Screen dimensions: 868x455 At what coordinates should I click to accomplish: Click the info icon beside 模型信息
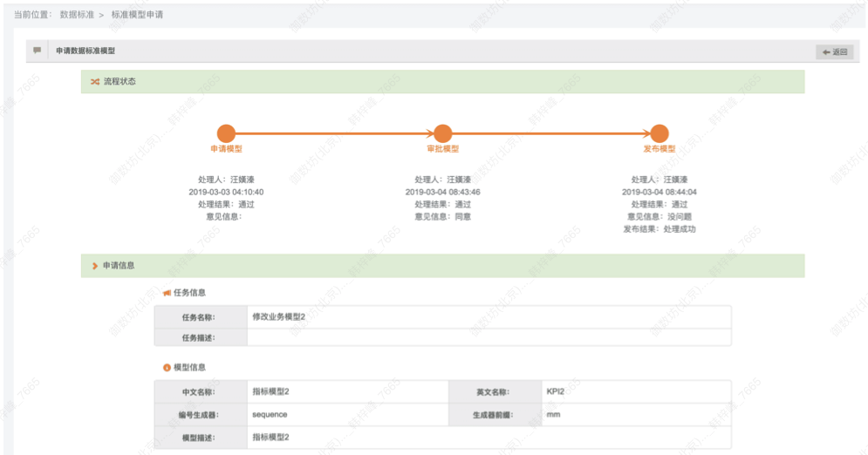pos(167,368)
